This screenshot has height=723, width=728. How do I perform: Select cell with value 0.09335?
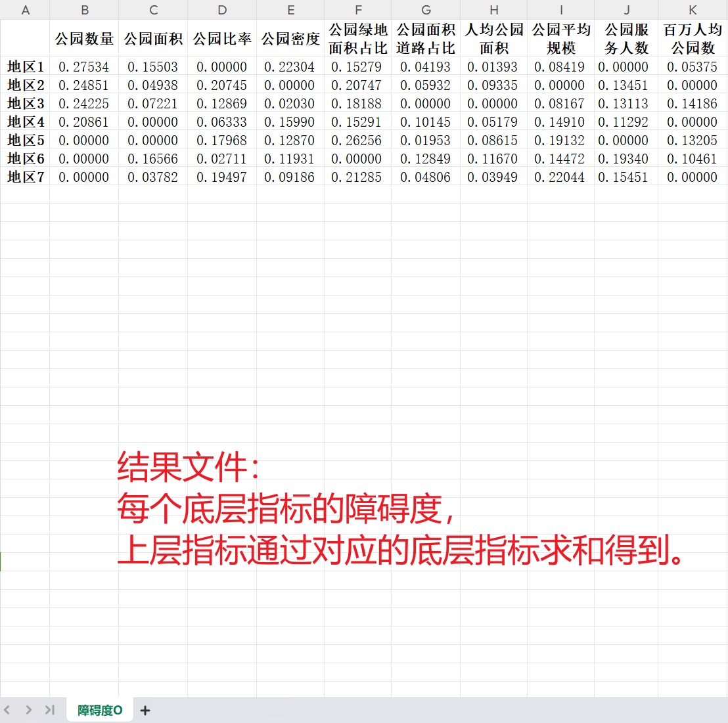click(494, 85)
